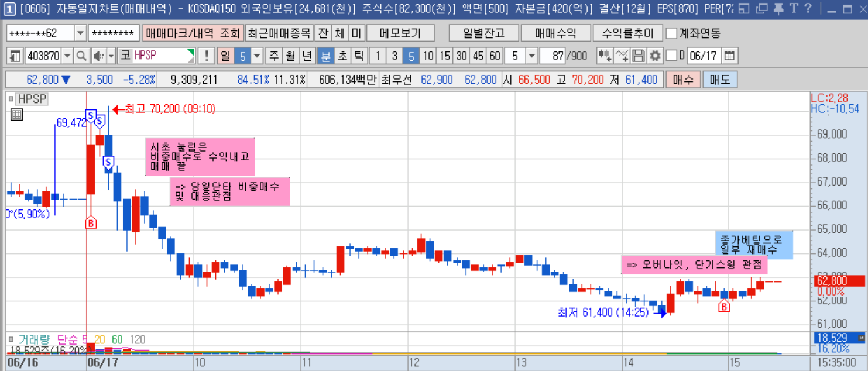Click 일별잔고 button
Screen dimensions: 868x371
point(483,33)
